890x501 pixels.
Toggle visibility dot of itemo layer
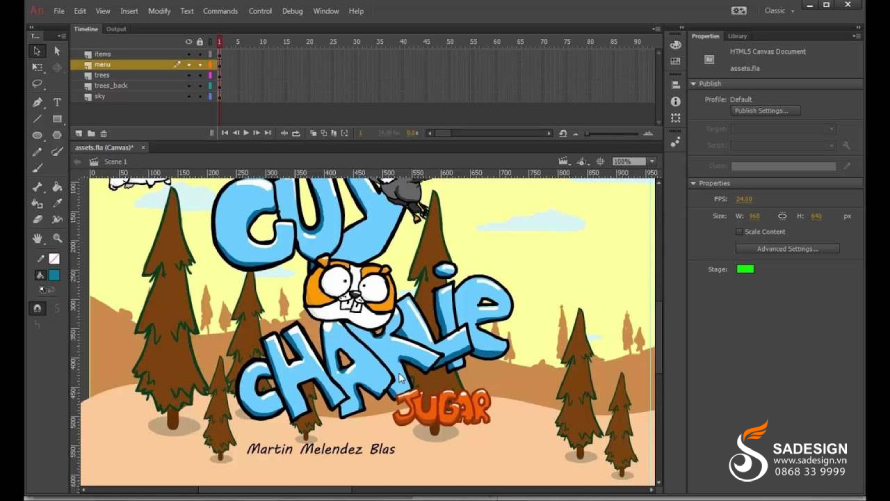(189, 54)
